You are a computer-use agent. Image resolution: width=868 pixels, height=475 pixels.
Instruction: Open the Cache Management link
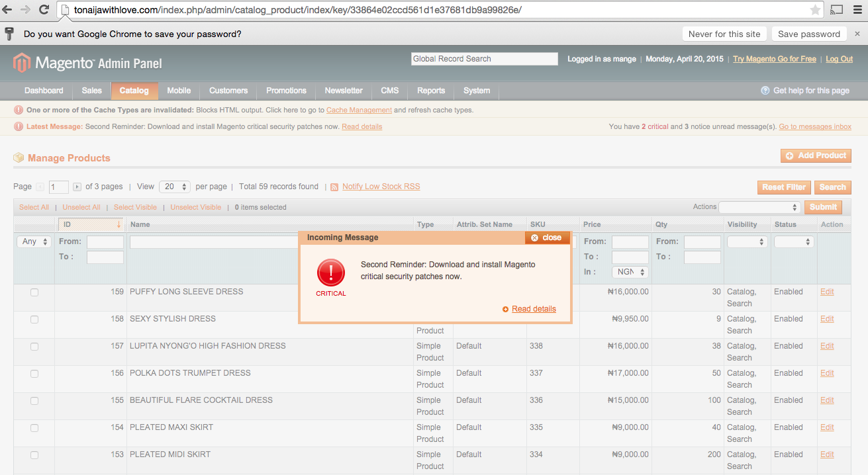[359, 110]
